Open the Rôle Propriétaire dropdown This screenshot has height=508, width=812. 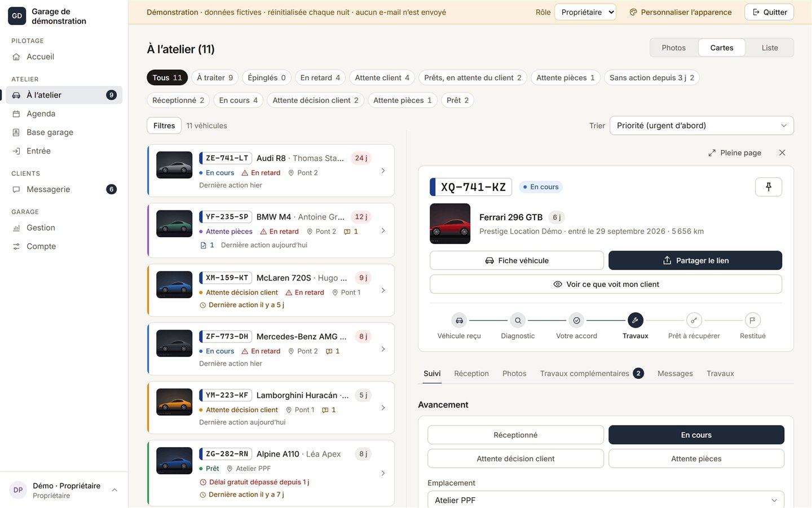pyautogui.click(x=585, y=12)
